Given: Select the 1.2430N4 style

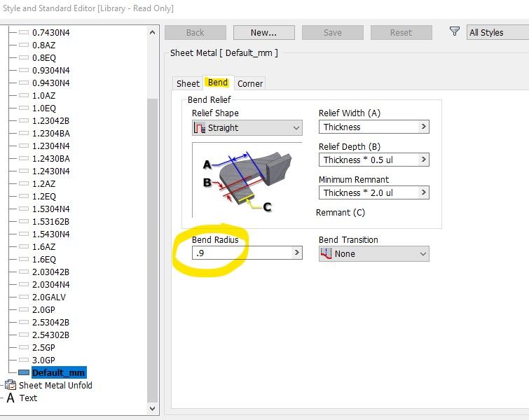Looking at the screenshot, I should tap(51, 171).
